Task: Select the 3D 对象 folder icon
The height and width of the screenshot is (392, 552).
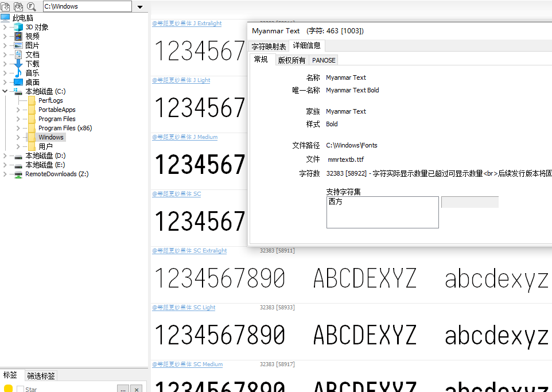Action: click(18, 27)
